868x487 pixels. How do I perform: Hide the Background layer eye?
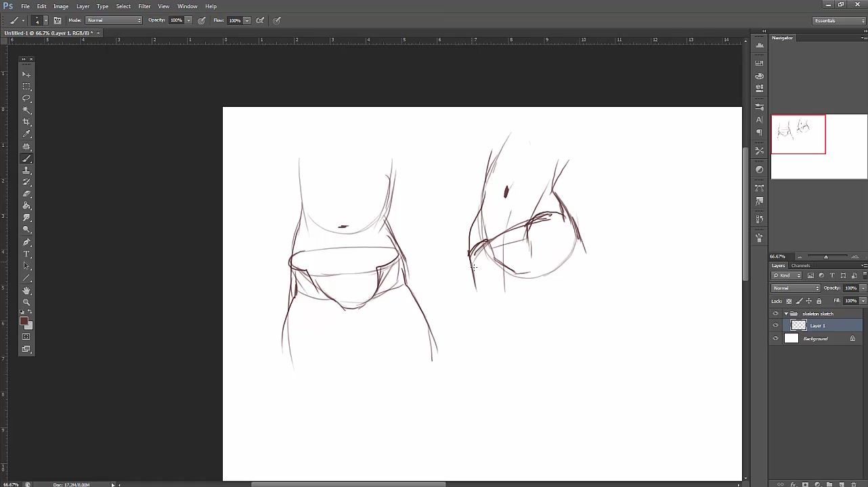[776, 339]
